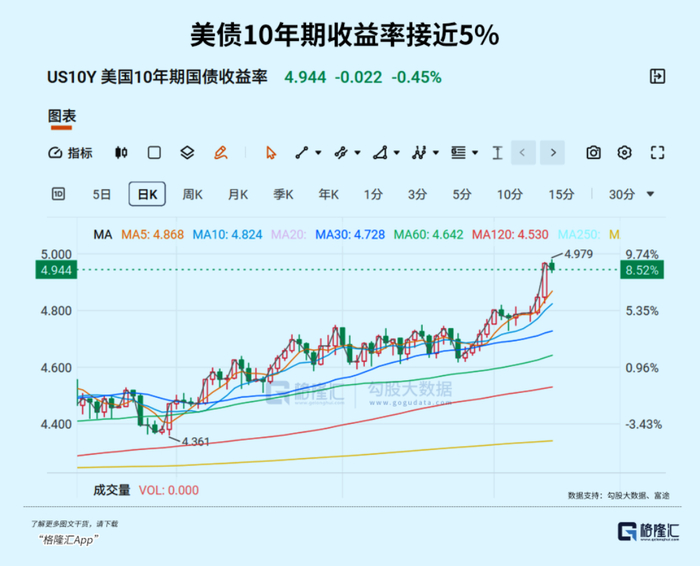Expand the line drawing tool dropdown
Viewport: 700px width, 566px height.
[318, 153]
